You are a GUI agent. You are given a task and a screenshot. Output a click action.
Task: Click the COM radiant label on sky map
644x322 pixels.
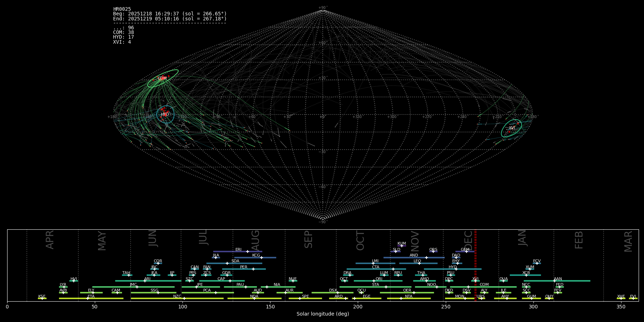coord(162,78)
